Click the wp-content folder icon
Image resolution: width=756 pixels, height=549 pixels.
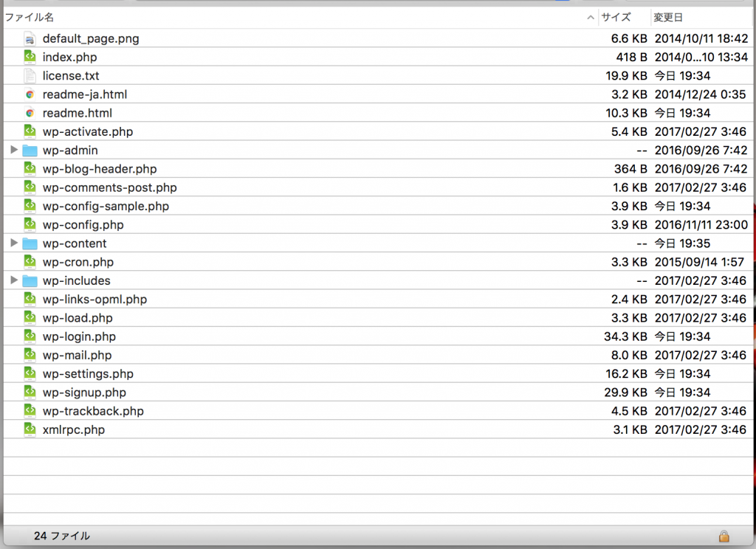(30, 244)
